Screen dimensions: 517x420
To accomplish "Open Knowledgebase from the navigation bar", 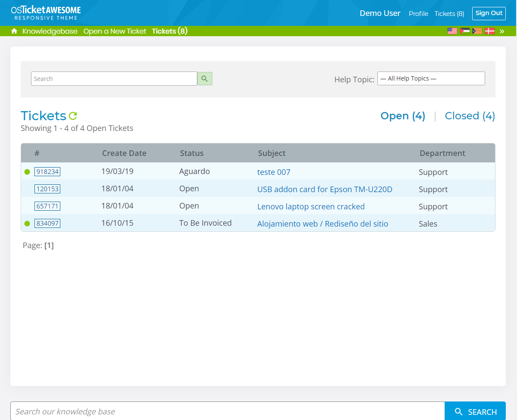I will pyautogui.click(x=50, y=31).
